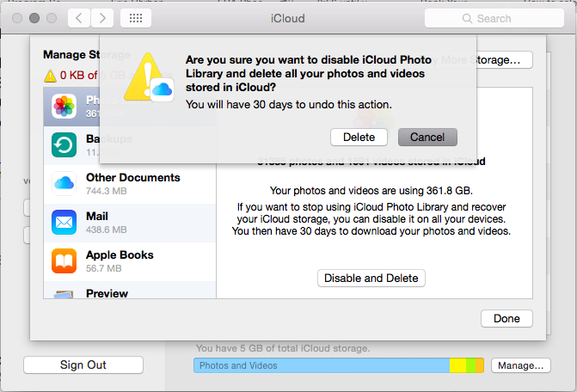Select the Apple Books list row
The width and height of the screenshot is (577, 392).
(130, 261)
